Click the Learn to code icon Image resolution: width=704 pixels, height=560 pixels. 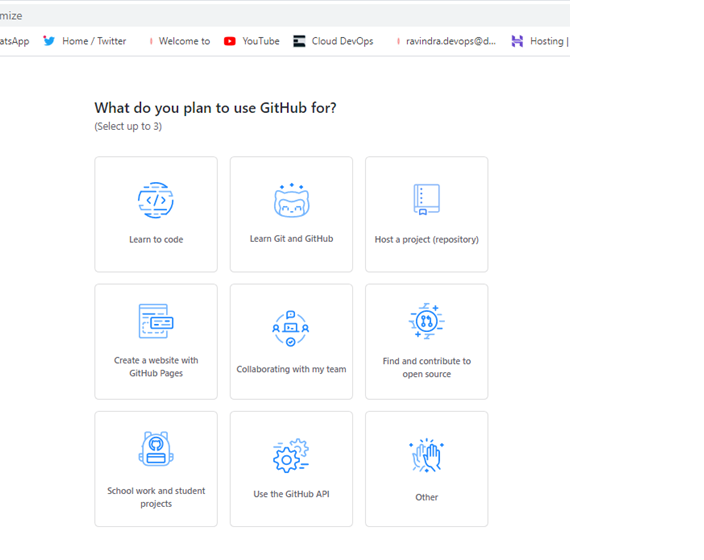(155, 201)
